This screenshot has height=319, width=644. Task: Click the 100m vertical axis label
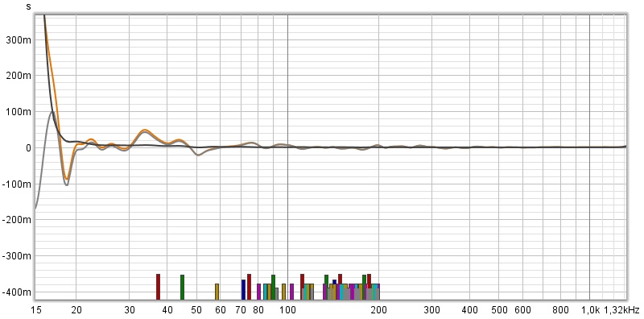(x=19, y=112)
